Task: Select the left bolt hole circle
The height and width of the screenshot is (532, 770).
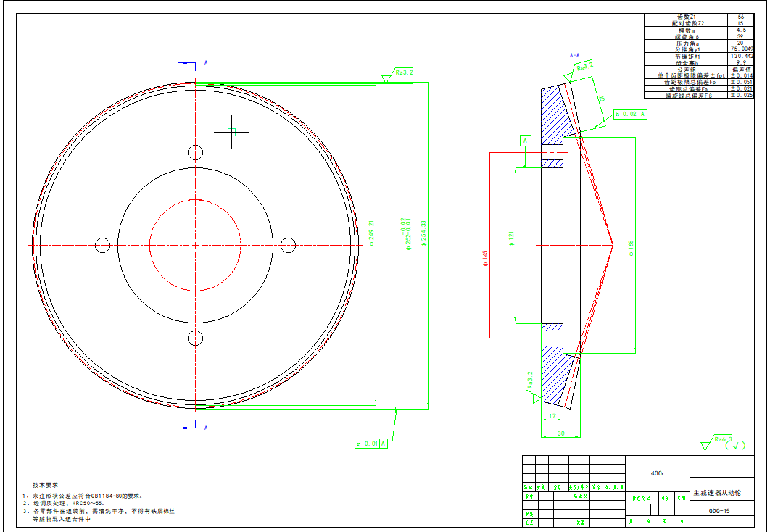Action: 103,245
